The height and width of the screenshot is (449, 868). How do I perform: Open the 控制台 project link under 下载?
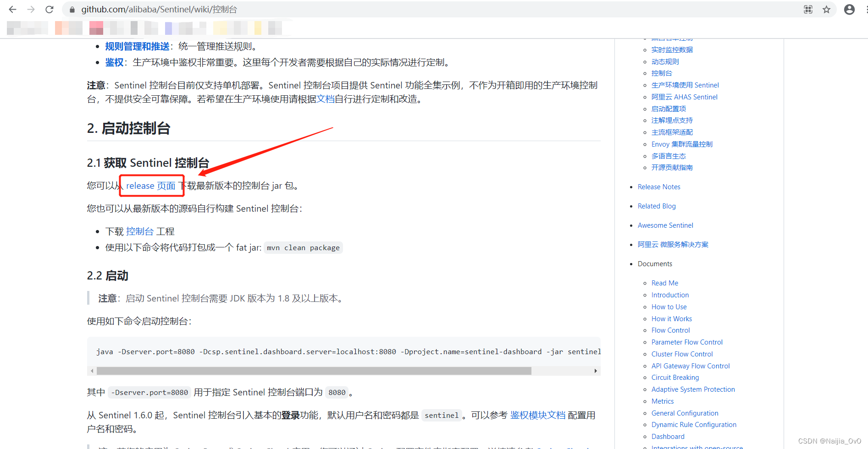[x=140, y=231]
